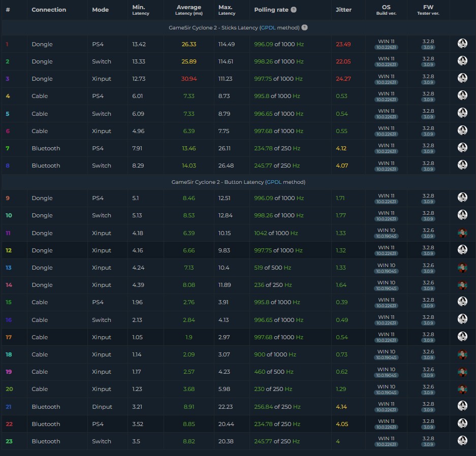
Task: Click the red 30.94 average latency value
Action: tap(189, 79)
